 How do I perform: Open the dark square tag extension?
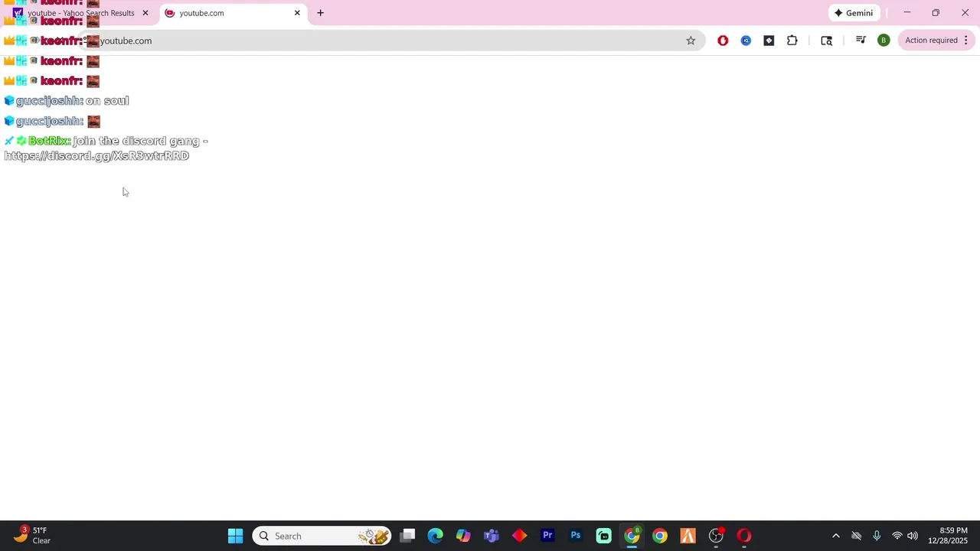pos(769,41)
